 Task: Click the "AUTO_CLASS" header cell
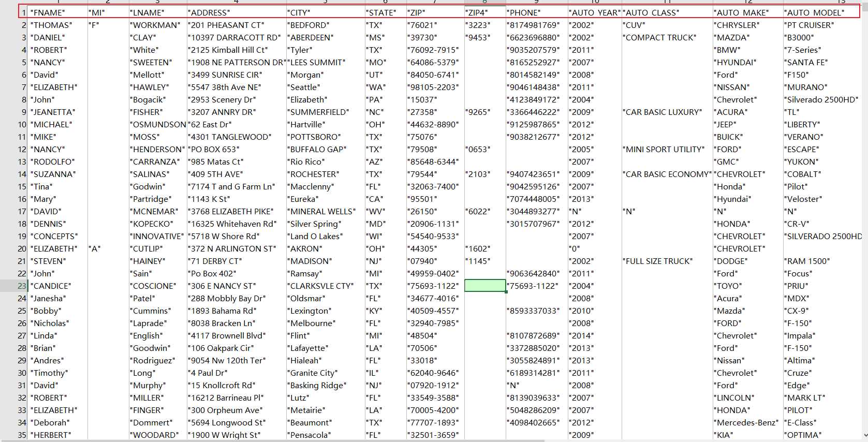point(667,12)
